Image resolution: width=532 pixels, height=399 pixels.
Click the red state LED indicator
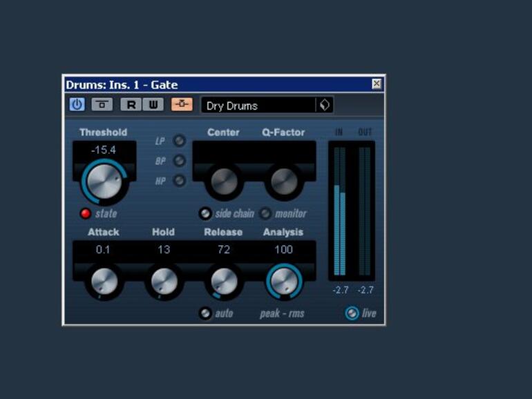click(85, 213)
